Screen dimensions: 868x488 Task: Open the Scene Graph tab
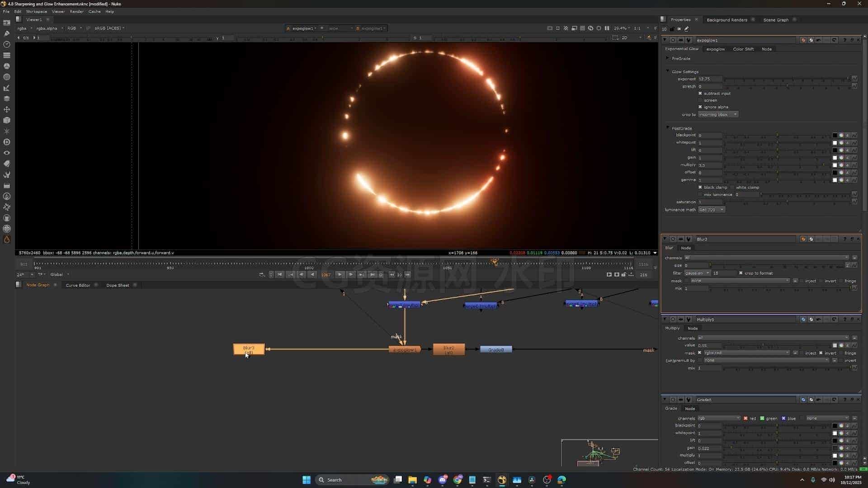[776, 20]
